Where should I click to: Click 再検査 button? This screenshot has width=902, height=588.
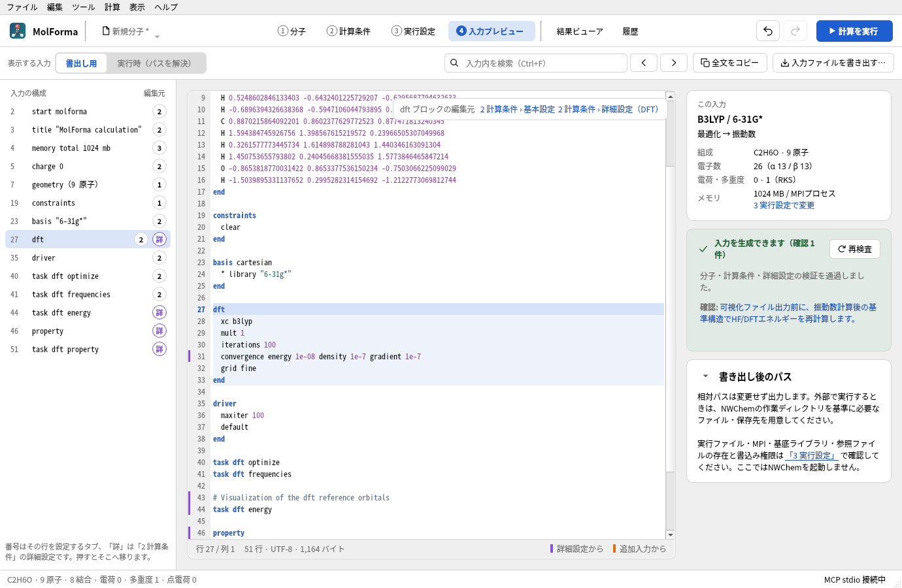(x=855, y=249)
